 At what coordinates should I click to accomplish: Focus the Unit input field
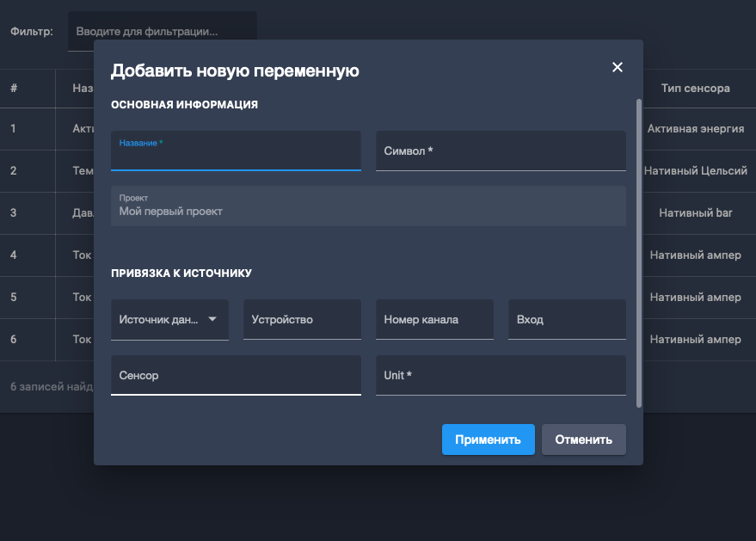(x=501, y=376)
